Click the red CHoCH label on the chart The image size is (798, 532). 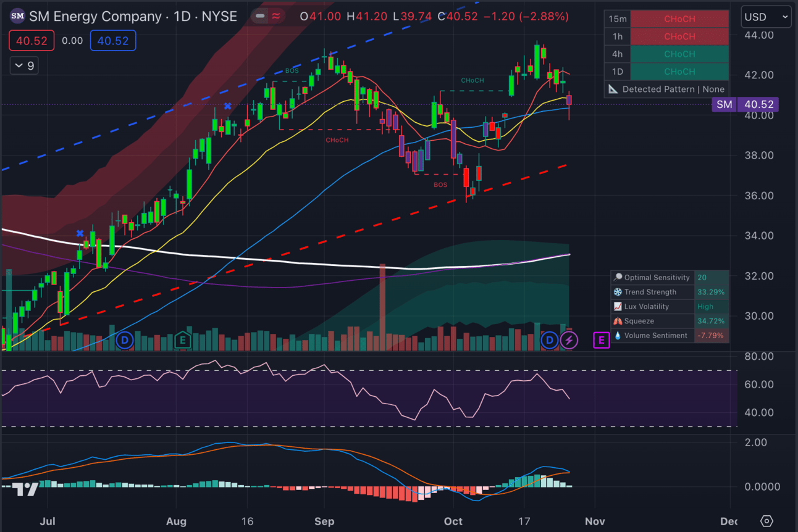337,140
